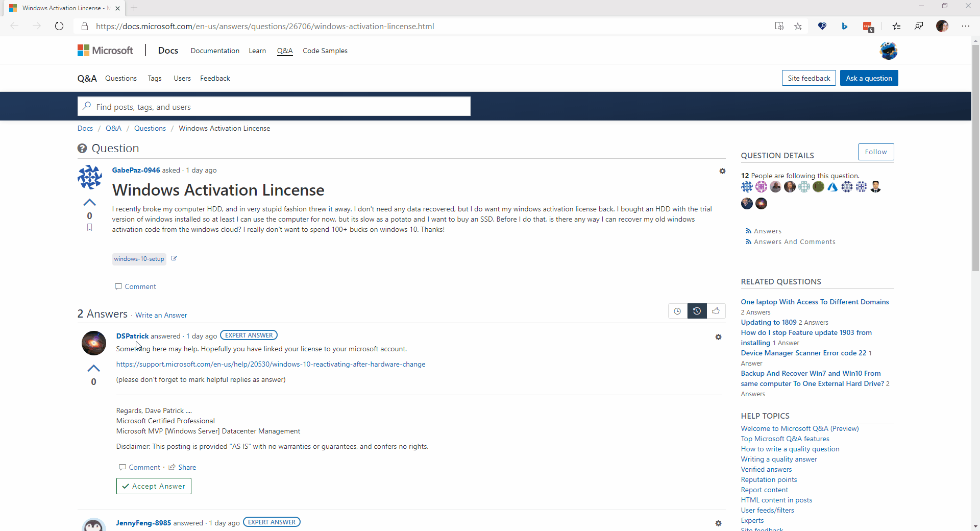Open the Feedback tab
Screen dimensions: 980x531
tap(215, 78)
